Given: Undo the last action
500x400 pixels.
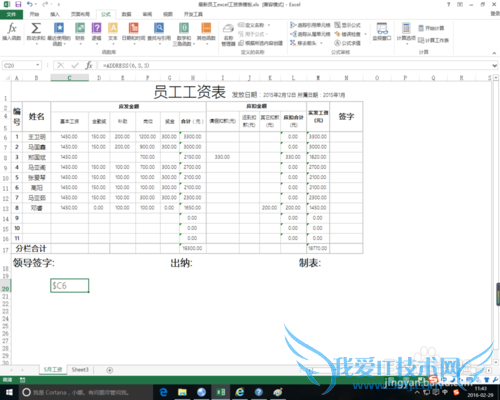Looking at the screenshot, I should (x=30, y=4).
